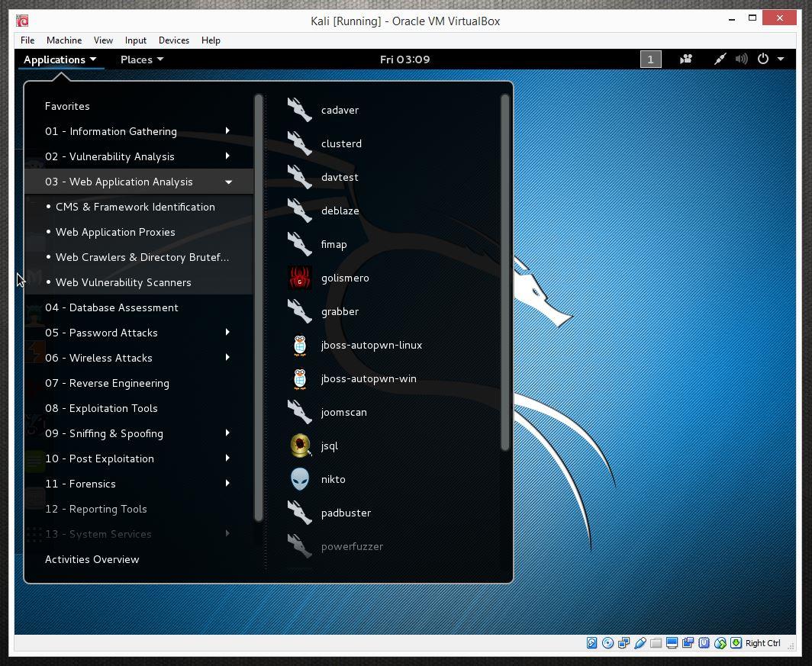The image size is (812, 666).
Task: Launch the jsql icon
Action: click(299, 446)
